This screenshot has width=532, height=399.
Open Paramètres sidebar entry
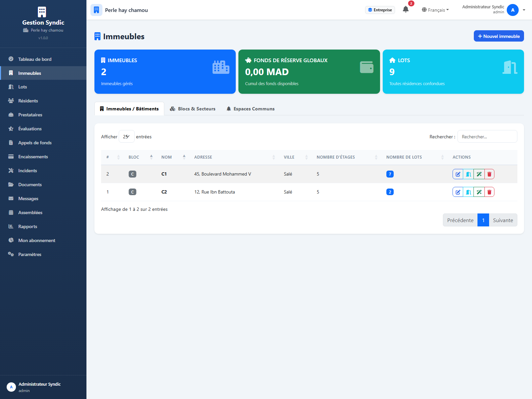(x=43, y=254)
